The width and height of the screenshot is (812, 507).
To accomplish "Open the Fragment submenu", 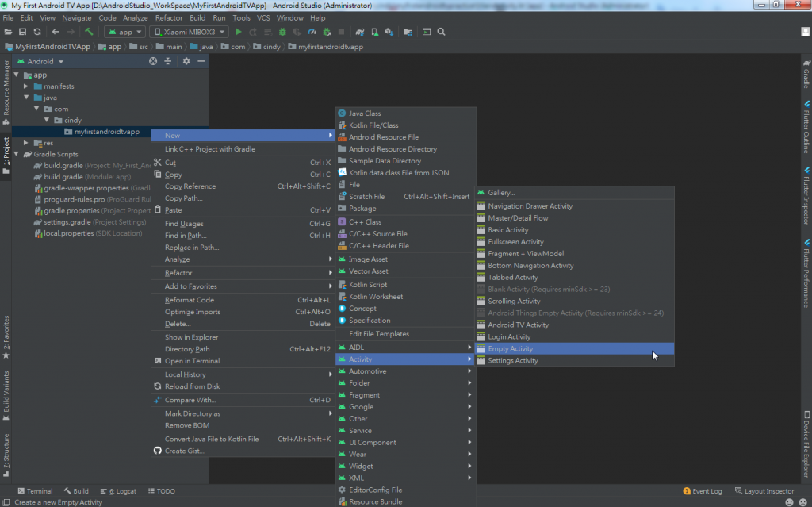I will [x=405, y=394].
